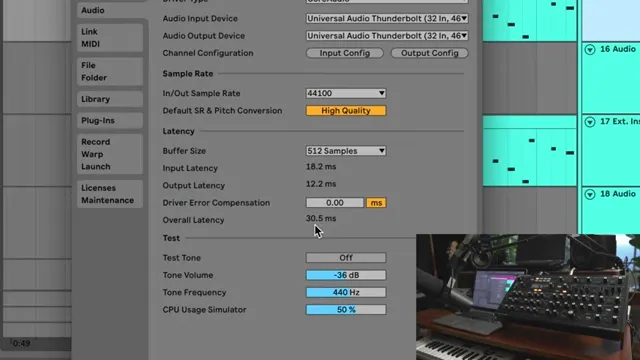Open the Launch preferences tab

point(96,167)
